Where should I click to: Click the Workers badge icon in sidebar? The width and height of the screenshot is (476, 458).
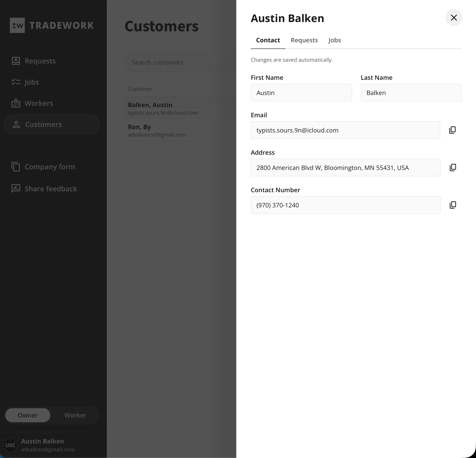[16, 103]
